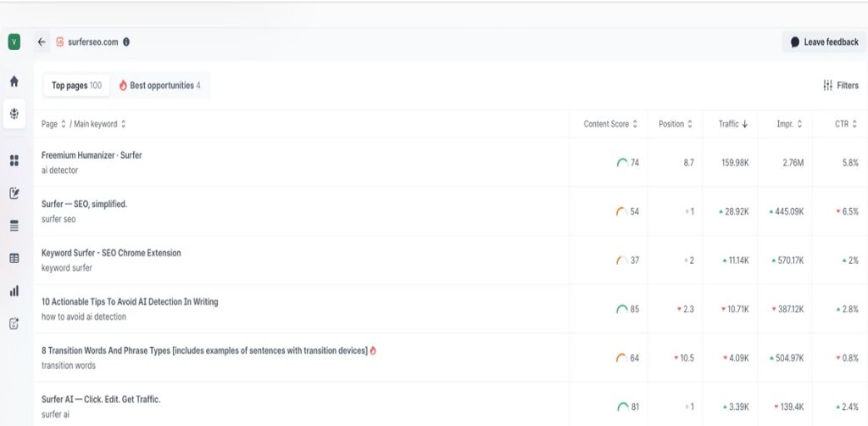Viewport: 868px width, 426px height.
Task: Open the four-squares grid sidebar icon
Action: click(14, 160)
